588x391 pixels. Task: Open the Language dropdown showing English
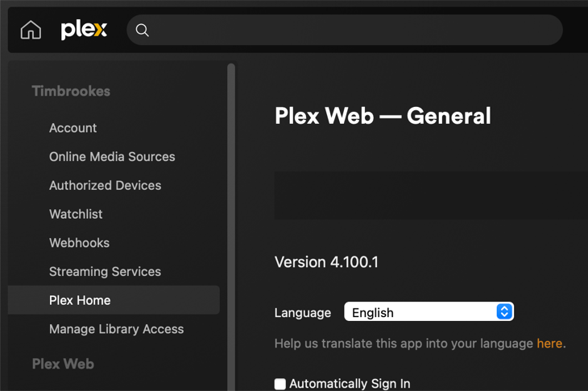(429, 311)
